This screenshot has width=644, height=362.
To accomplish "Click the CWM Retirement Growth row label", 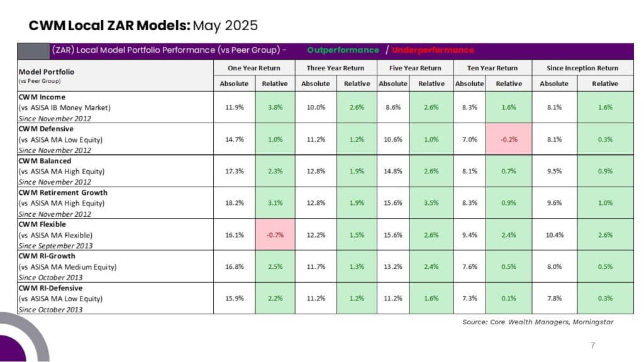I will pos(63,192).
